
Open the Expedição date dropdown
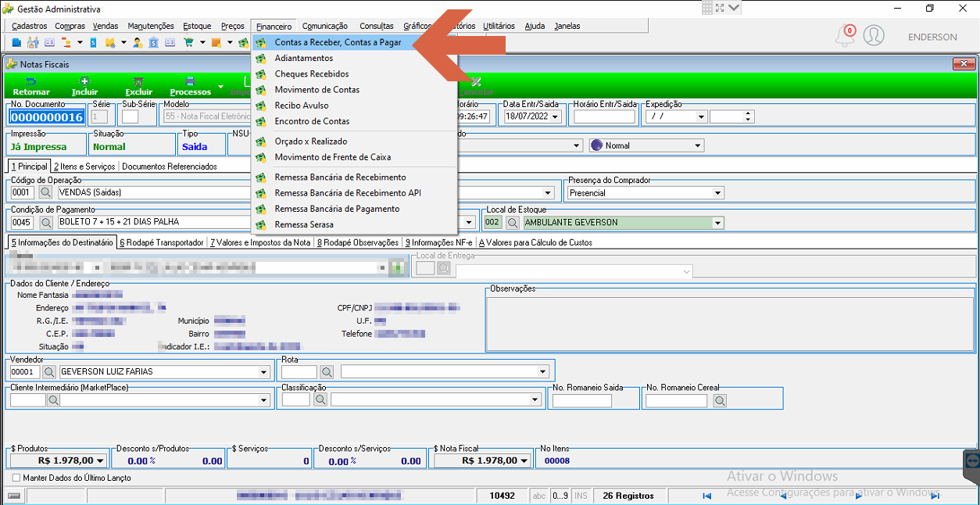pos(701,116)
